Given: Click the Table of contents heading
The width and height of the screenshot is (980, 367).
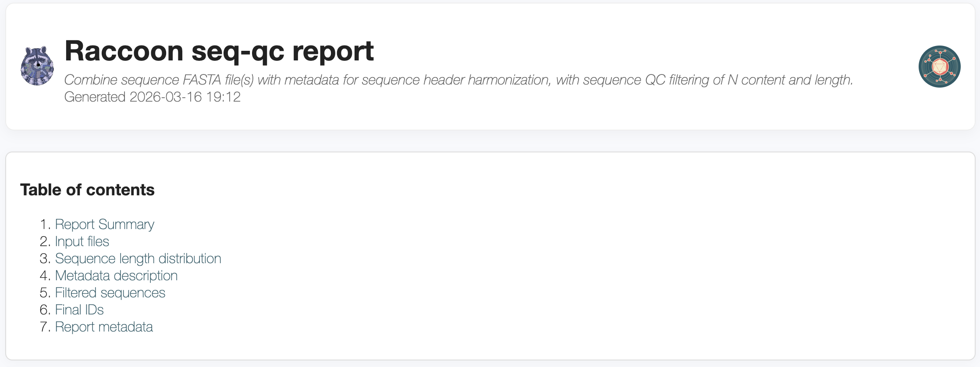Looking at the screenshot, I should tap(87, 190).
